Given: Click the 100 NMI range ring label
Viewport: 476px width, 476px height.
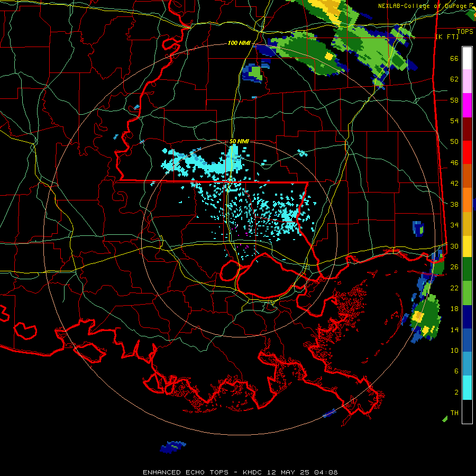Looking at the screenshot, I should coord(239,43).
